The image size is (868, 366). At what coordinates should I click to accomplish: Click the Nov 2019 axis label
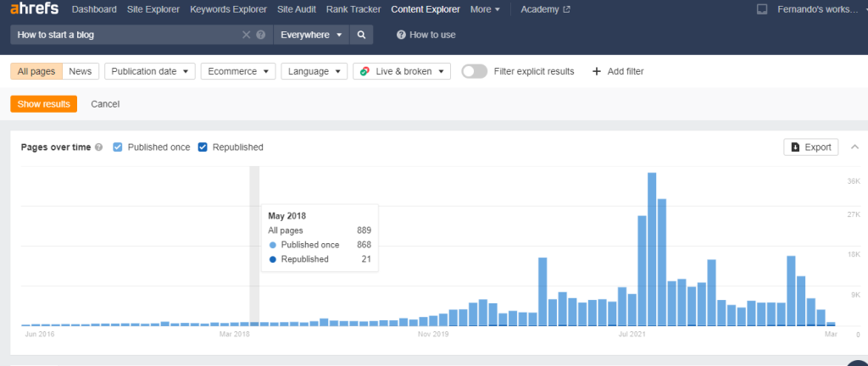(x=433, y=335)
